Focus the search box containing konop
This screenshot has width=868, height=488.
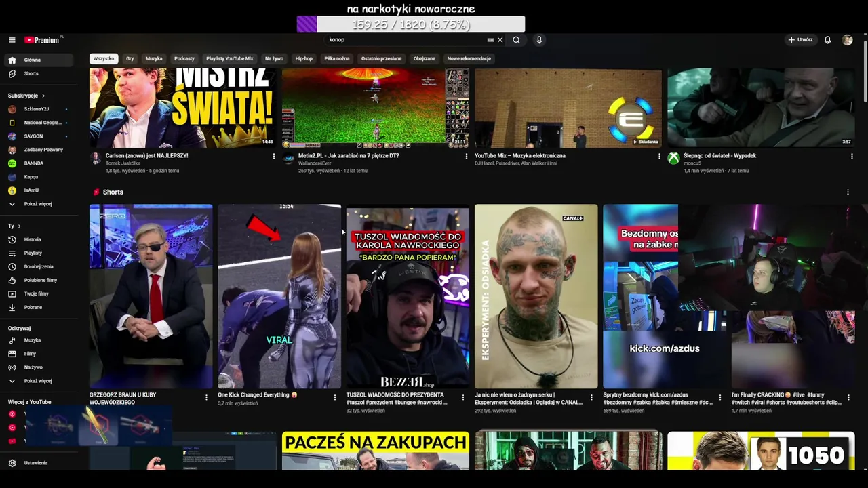(x=407, y=40)
